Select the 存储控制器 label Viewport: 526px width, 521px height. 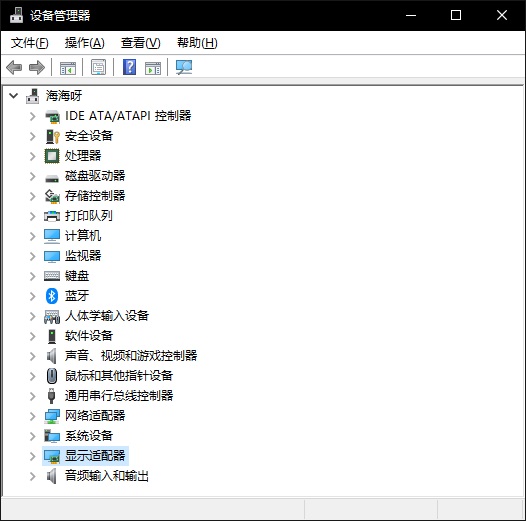click(95, 196)
